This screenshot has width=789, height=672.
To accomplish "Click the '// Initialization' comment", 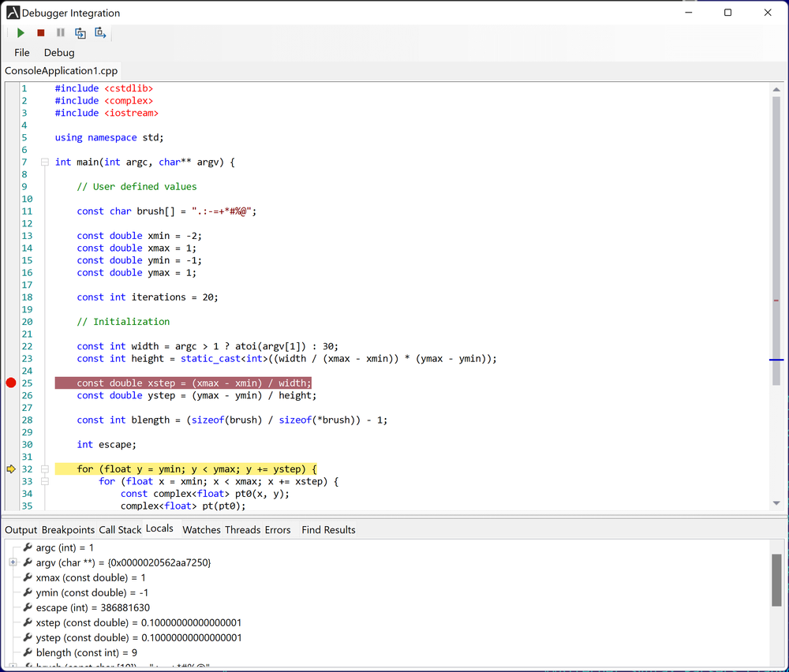I will pyautogui.click(x=123, y=322).
